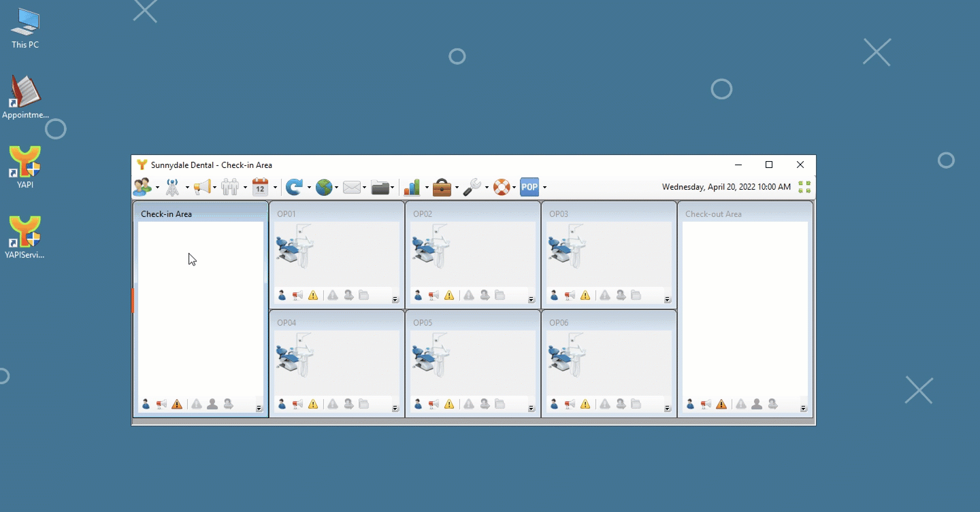Image resolution: width=980 pixels, height=512 pixels.
Task: Expand the wrench icon dropdown arrow
Action: tap(487, 188)
